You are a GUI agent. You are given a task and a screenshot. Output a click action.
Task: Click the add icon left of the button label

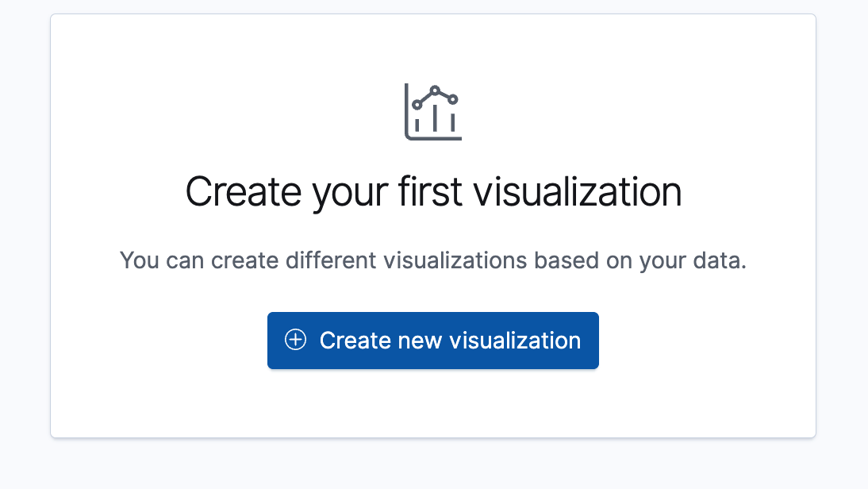tap(295, 341)
